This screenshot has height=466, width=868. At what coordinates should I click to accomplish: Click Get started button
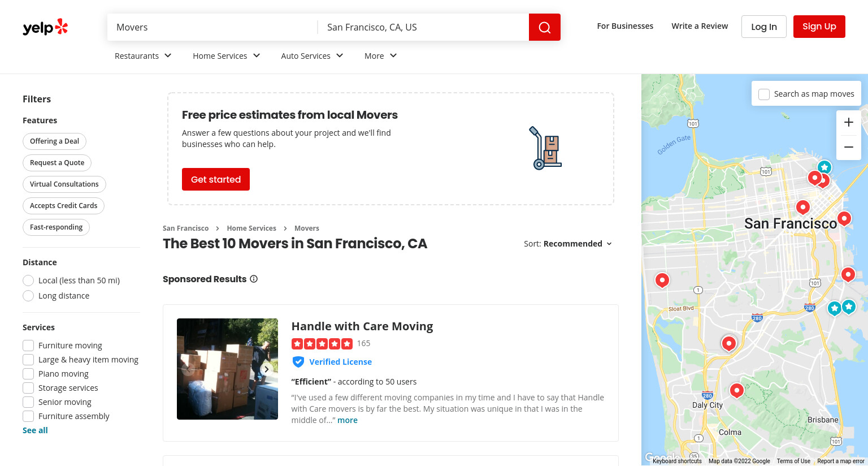click(x=216, y=179)
